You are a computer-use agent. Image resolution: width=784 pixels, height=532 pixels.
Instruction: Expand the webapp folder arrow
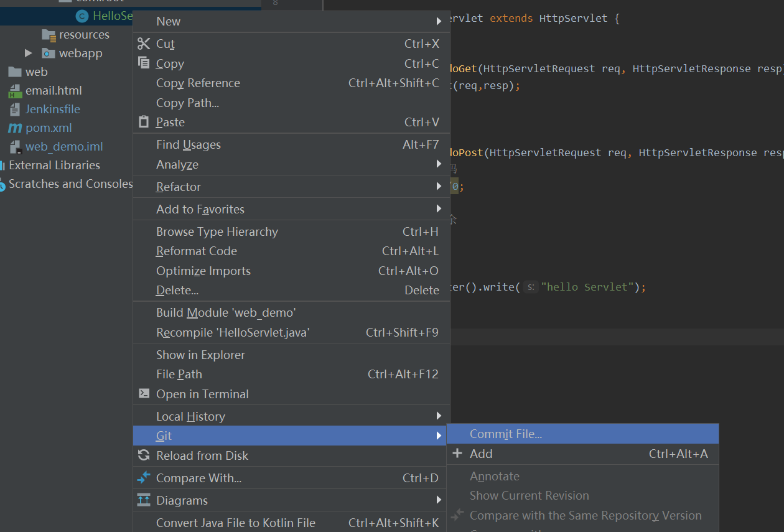(29, 53)
